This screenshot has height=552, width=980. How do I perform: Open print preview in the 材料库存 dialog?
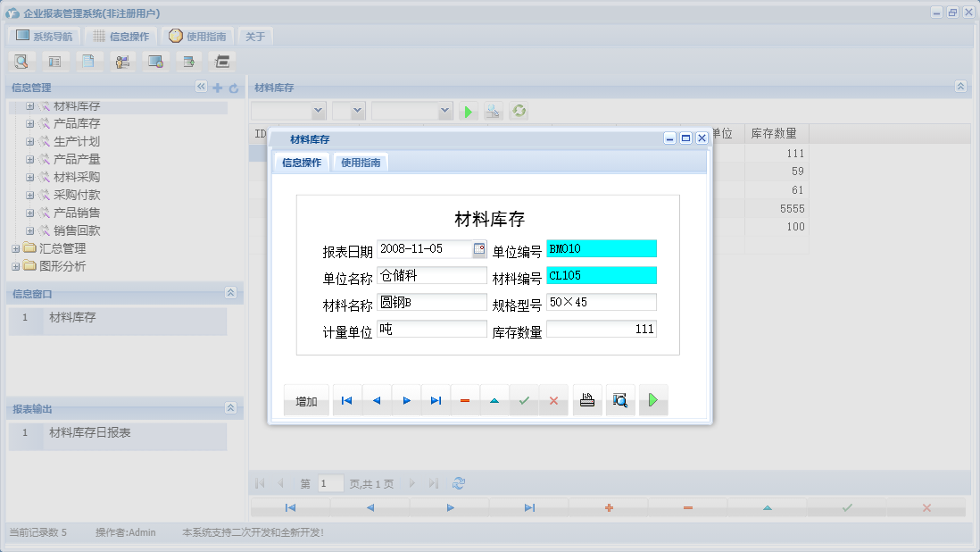coord(619,400)
